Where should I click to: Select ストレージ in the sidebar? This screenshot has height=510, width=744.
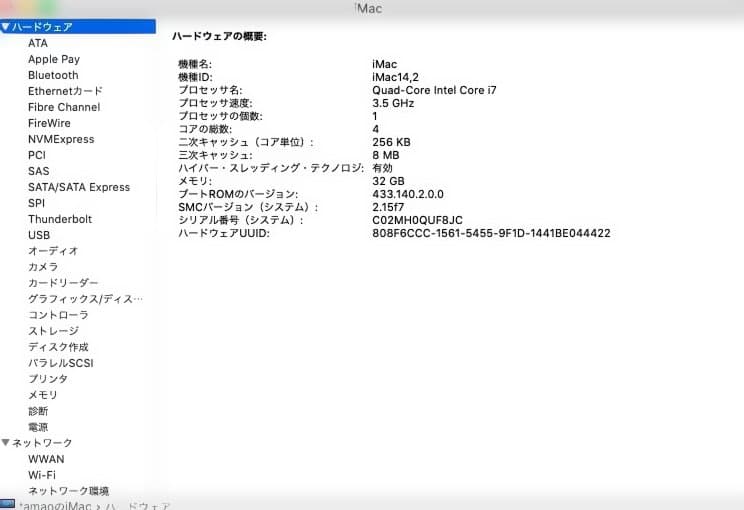[53, 331]
